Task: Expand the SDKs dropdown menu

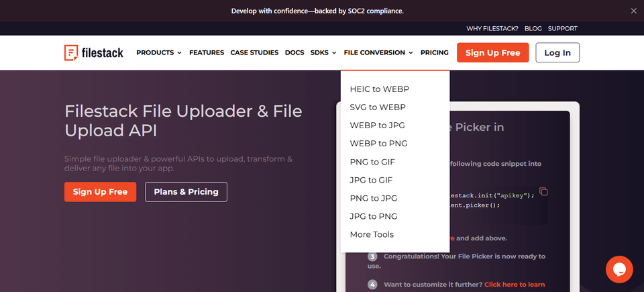Action: point(323,52)
